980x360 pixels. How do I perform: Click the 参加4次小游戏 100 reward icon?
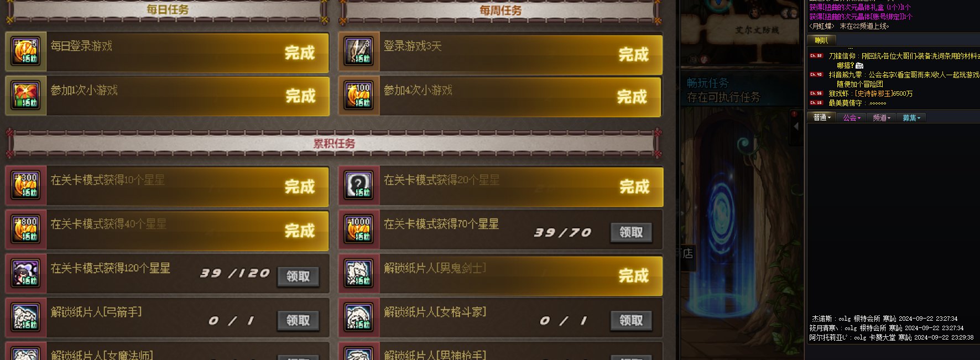[x=359, y=96]
